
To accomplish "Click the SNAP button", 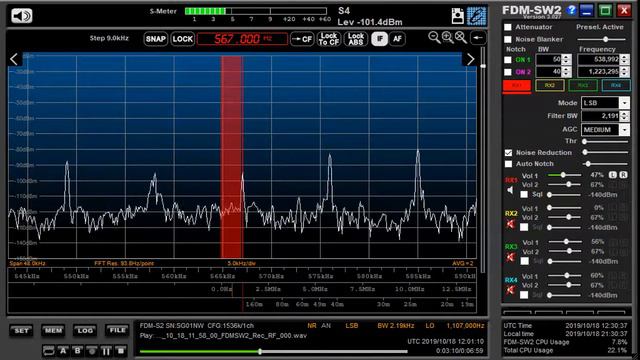I will pyautogui.click(x=156, y=39).
